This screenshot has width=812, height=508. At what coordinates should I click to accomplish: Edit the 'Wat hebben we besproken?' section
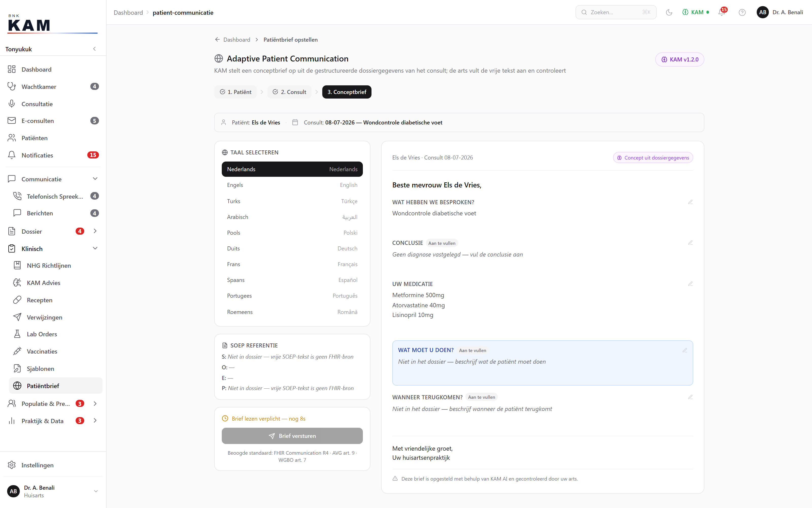tap(690, 202)
